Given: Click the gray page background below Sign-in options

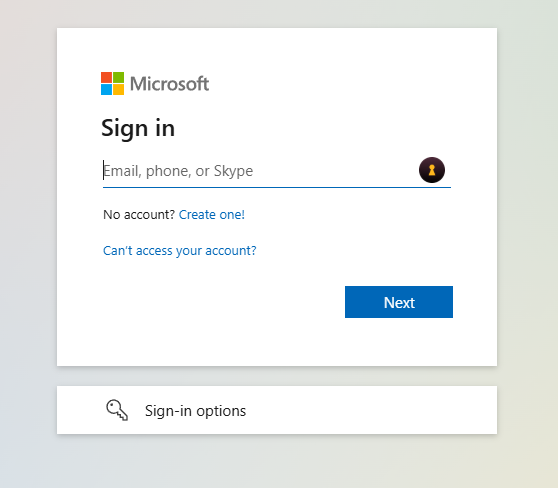Looking at the screenshot, I should (277, 463).
